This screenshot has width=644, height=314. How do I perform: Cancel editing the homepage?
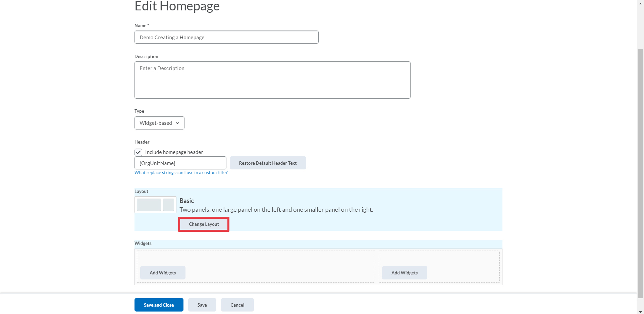click(x=237, y=305)
